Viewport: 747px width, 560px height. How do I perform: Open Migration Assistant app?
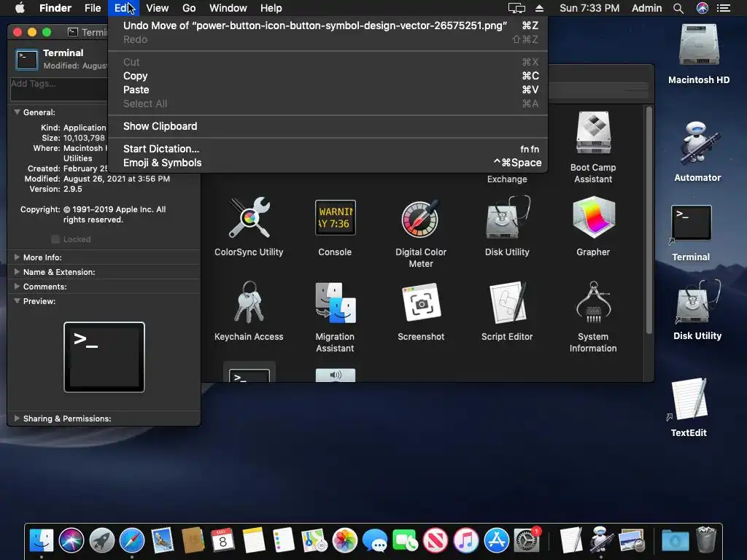click(x=335, y=303)
